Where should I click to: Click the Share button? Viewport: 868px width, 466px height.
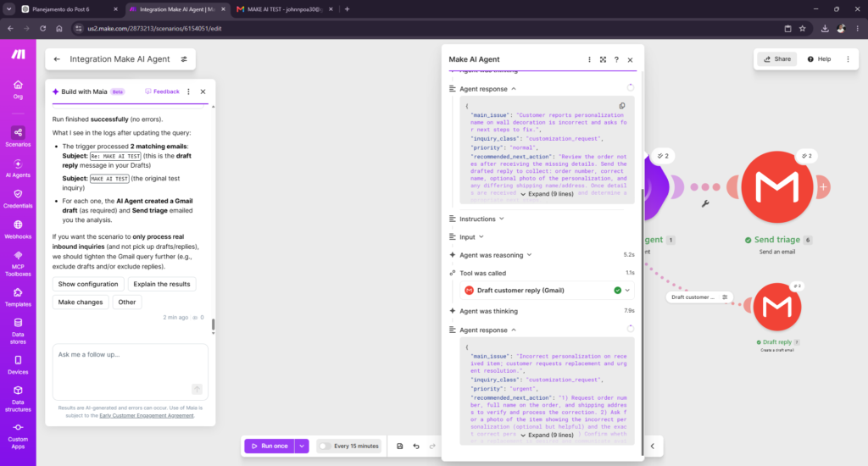(777, 59)
